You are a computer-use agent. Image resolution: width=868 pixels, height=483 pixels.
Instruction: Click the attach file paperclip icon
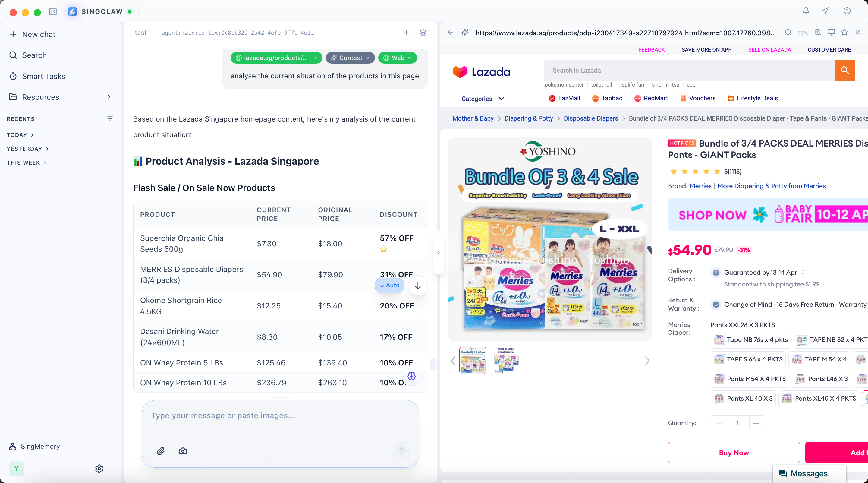point(161,451)
